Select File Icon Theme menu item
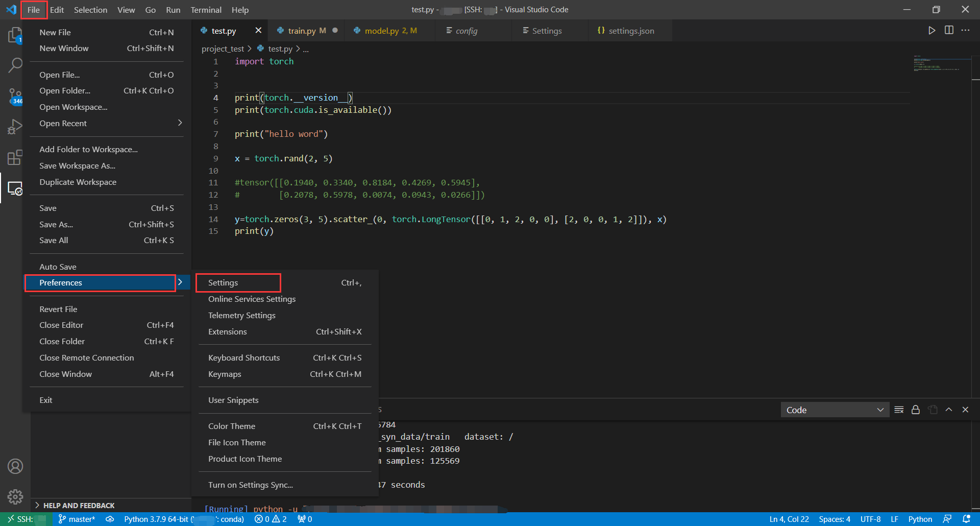This screenshot has height=526, width=980. [285, 442]
